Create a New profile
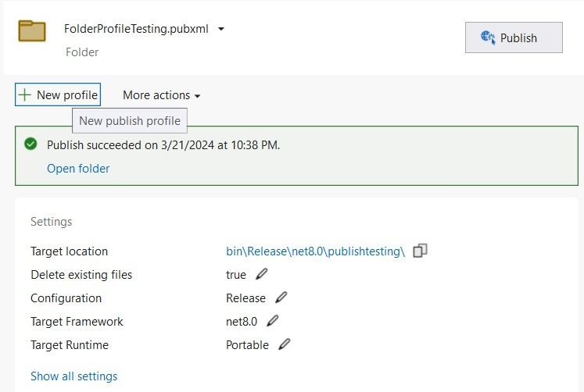 coord(58,94)
